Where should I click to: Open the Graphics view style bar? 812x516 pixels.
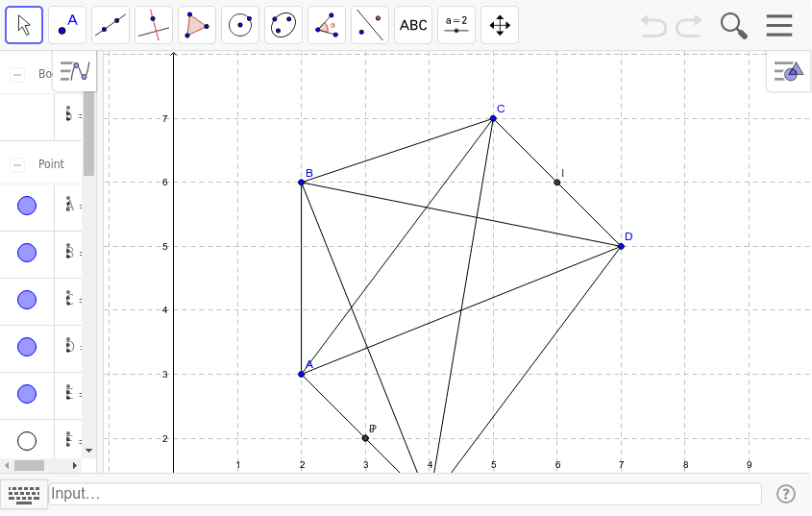coord(789,71)
